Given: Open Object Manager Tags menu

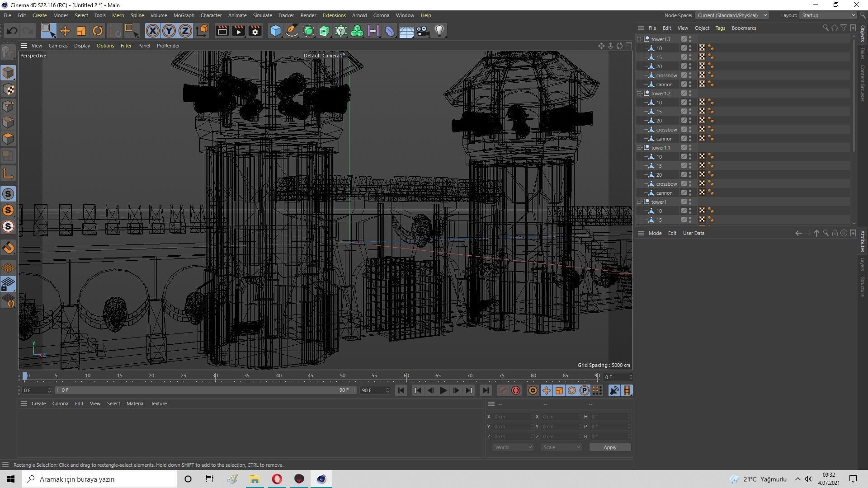Looking at the screenshot, I should coord(720,28).
